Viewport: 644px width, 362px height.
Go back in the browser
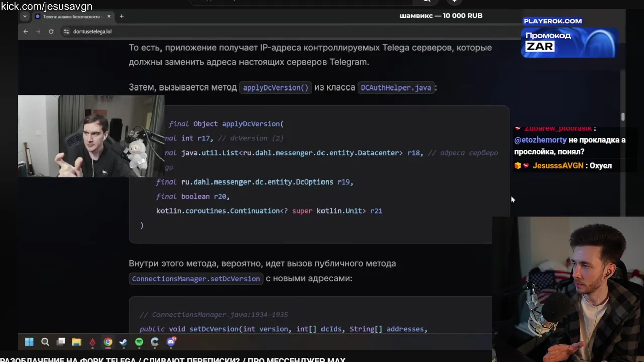[25, 31]
